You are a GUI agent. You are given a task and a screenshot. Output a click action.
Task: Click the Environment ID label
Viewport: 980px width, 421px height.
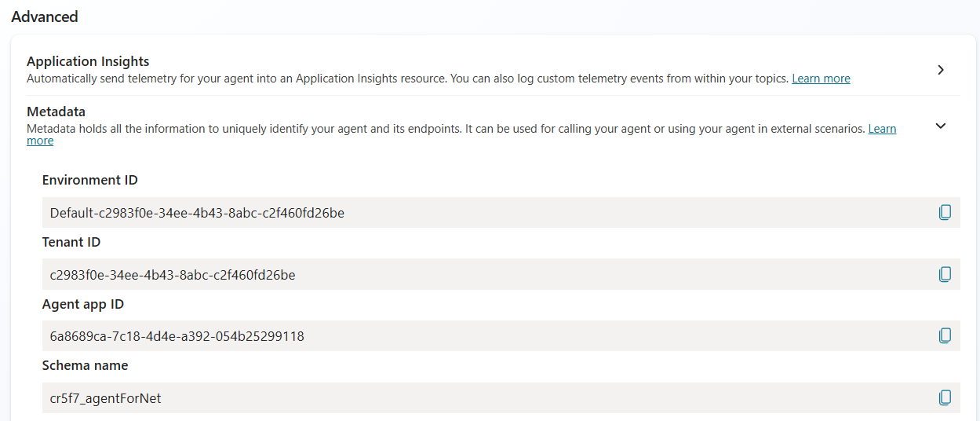coord(89,180)
